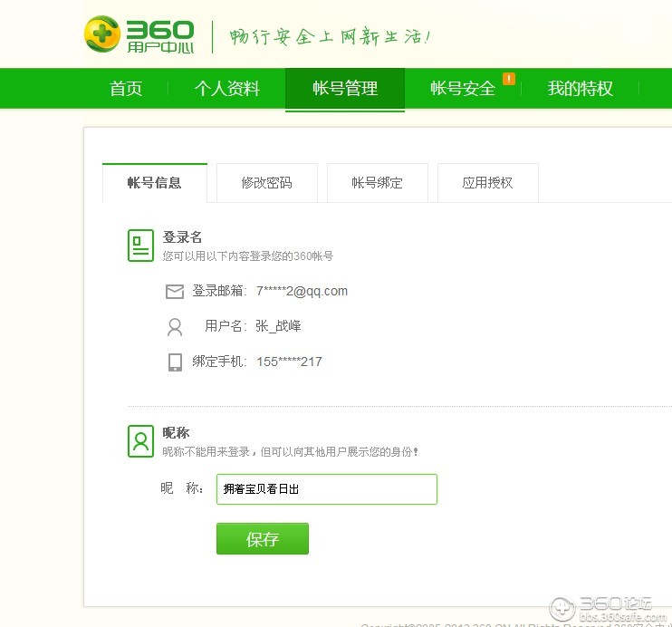Screen dimensions: 672x627
Task: Go to 个人资料 in the nav bar
Action: point(227,89)
